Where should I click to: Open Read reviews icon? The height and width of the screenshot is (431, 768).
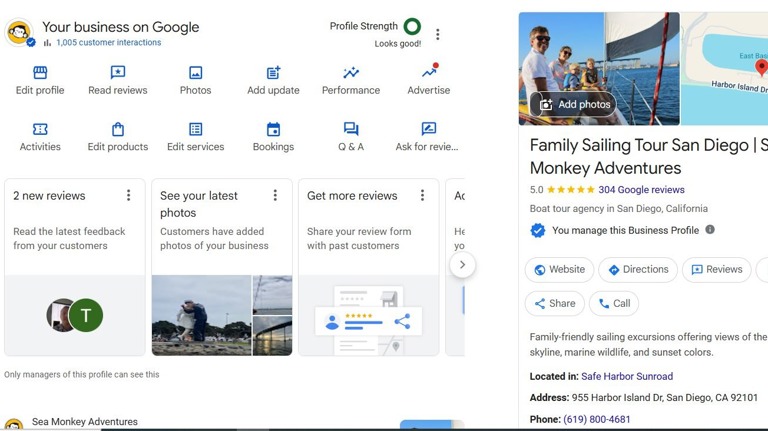click(118, 73)
